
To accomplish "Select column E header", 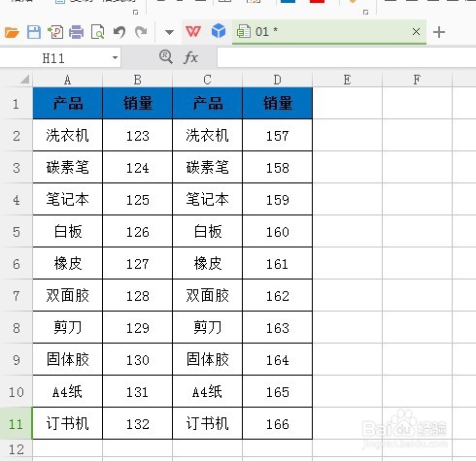I will 347,80.
